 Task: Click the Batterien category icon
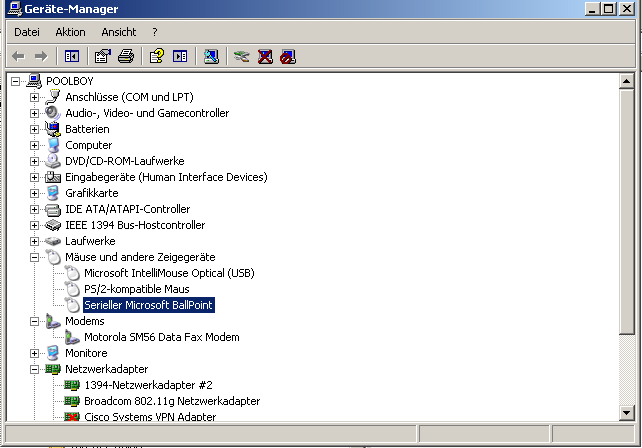[x=52, y=129]
